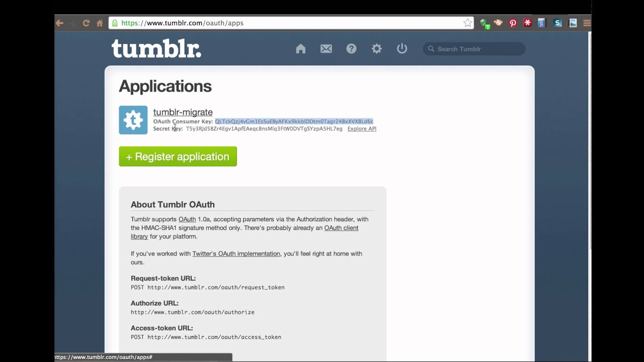The image size is (644, 362).
Task: Click the About Tumblr OAuth heading
Action: [x=173, y=205]
